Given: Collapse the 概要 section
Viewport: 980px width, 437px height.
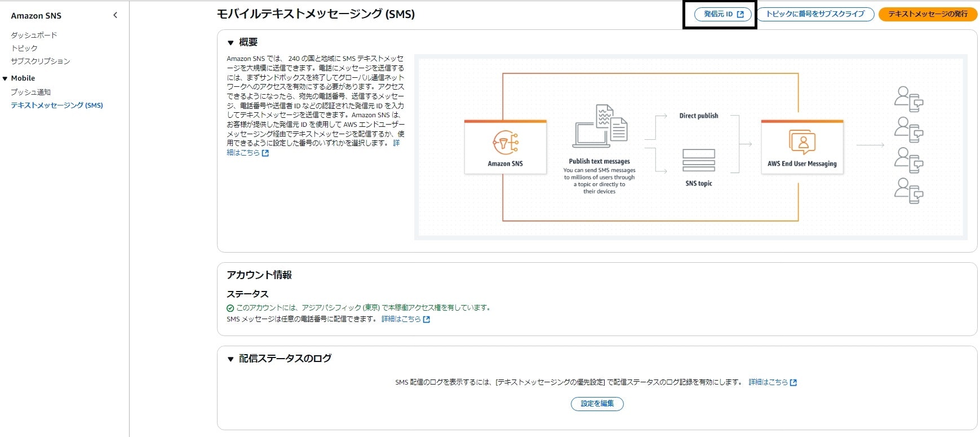Looking at the screenshot, I should click(x=230, y=42).
